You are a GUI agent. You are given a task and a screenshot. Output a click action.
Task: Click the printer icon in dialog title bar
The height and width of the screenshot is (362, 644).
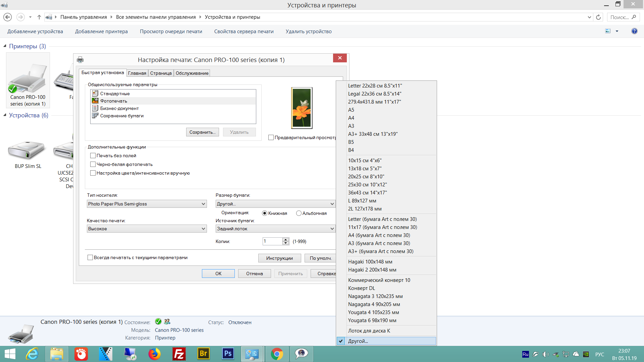[x=80, y=60]
